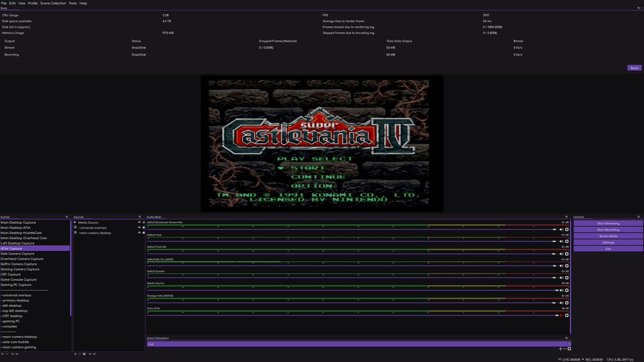This screenshot has height=362, width=644.
Task: Select the --main camera desktop source row
Action: click(109, 233)
